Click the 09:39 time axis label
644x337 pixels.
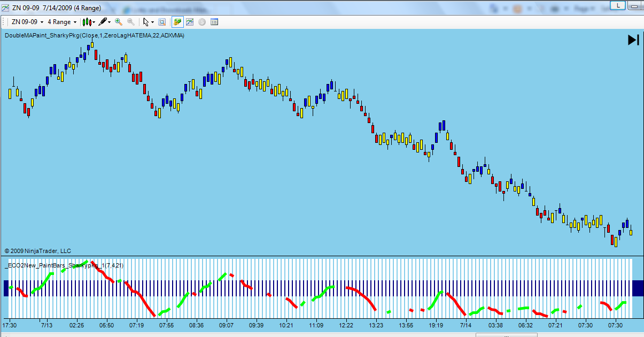click(x=256, y=325)
